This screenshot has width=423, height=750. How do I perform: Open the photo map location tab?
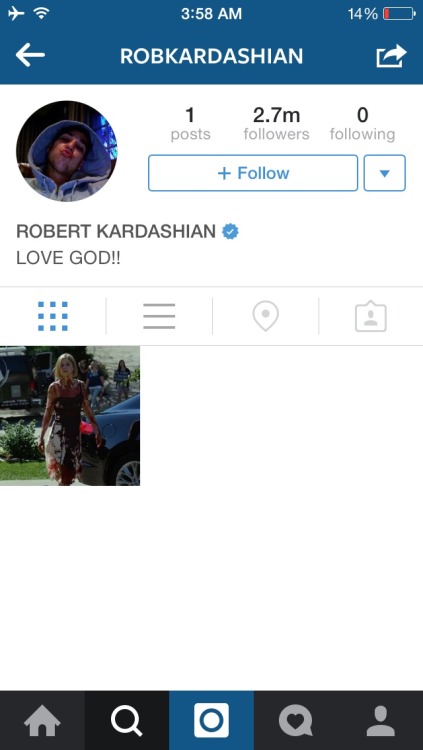point(266,316)
